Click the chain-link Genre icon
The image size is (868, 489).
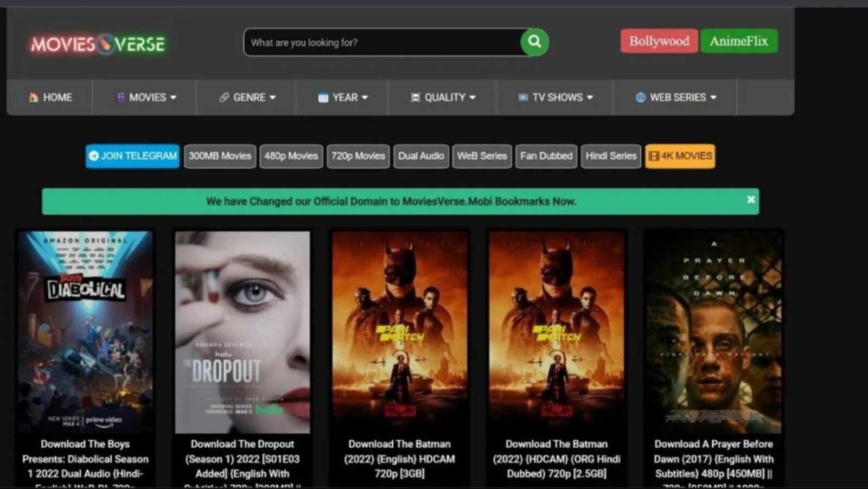pyautogui.click(x=223, y=97)
